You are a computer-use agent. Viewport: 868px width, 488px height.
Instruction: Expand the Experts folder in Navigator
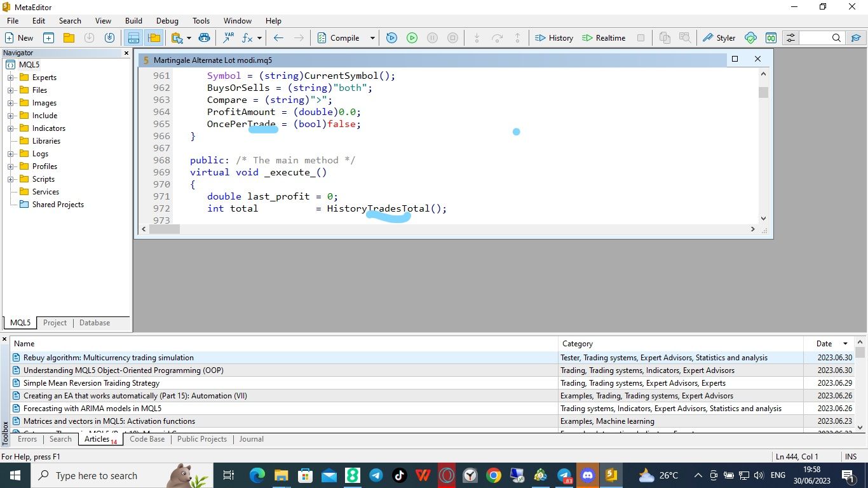tap(10, 78)
